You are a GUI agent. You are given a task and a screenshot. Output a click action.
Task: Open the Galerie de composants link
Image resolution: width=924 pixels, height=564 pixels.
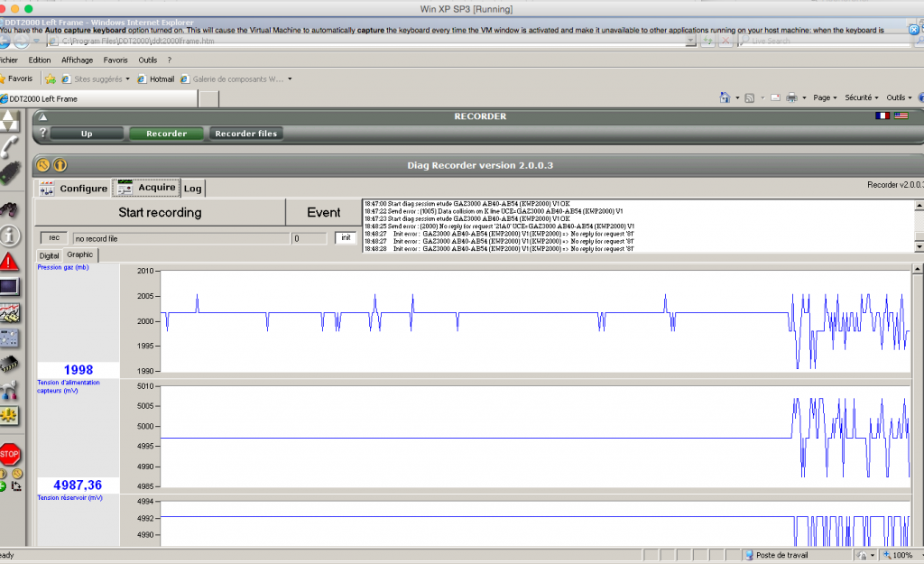(232, 79)
